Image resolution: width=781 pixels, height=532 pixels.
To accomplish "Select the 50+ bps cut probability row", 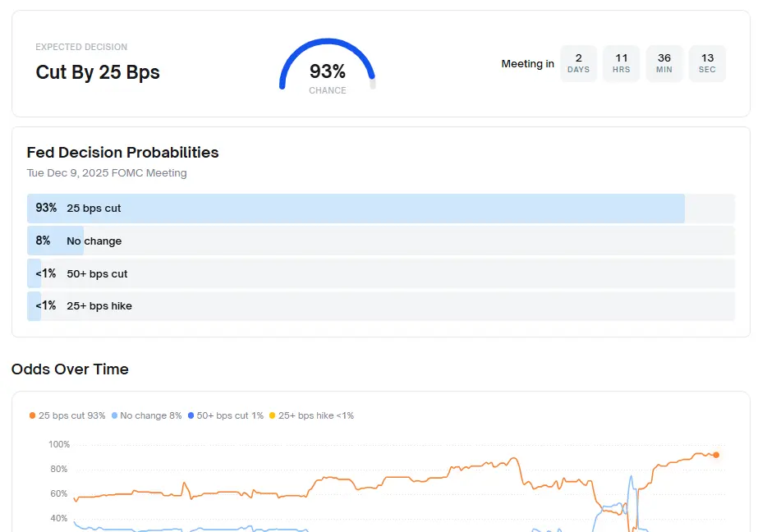I will 380,273.
